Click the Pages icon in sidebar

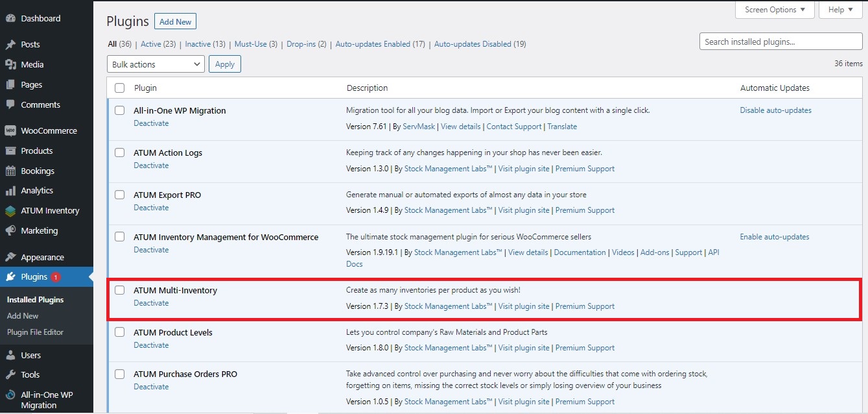[10, 84]
